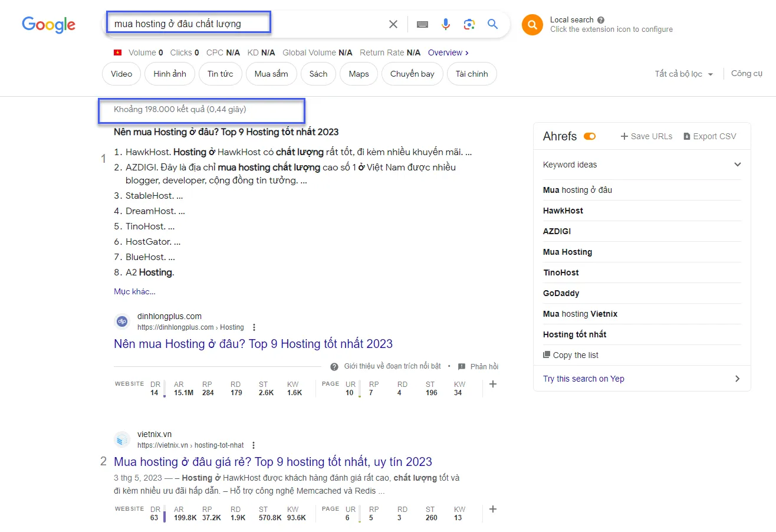Open the Tất cả bộ lọc dropdown
The image size is (776, 532).
(x=683, y=74)
